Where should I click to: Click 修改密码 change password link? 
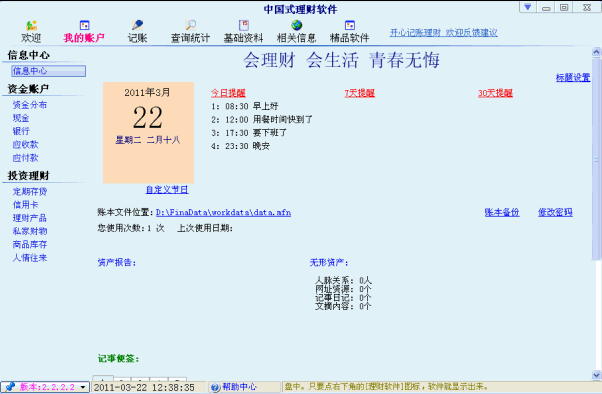[x=555, y=212]
